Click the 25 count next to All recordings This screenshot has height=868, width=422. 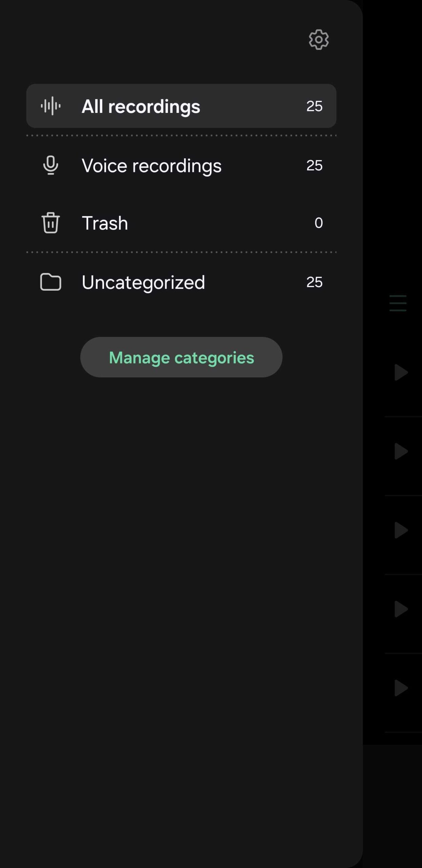(x=314, y=106)
